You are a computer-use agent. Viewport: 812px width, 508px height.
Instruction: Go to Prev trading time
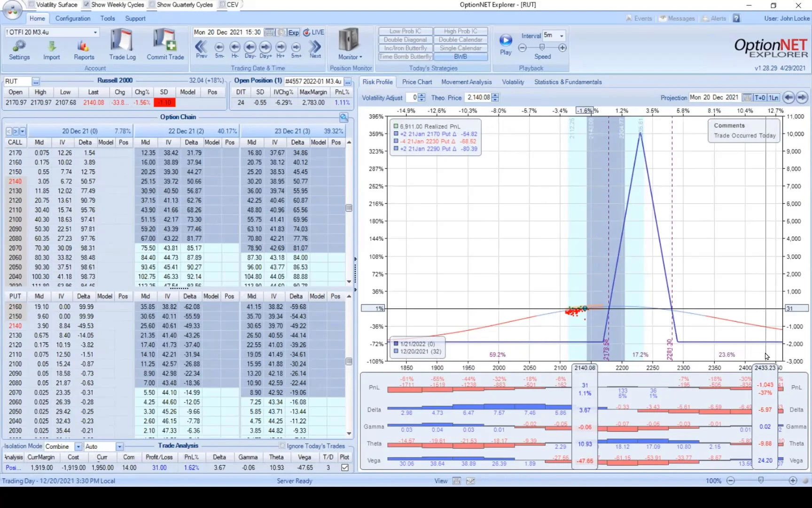click(201, 47)
